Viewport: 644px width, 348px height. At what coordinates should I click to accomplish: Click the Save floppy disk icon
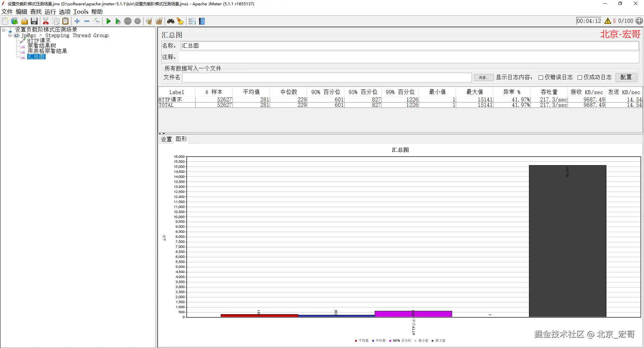click(x=34, y=21)
